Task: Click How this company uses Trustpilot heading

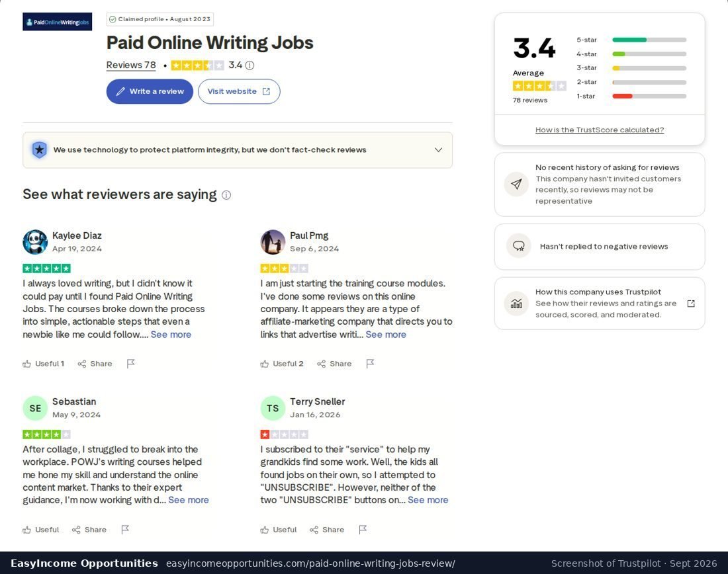Action: coord(598,292)
